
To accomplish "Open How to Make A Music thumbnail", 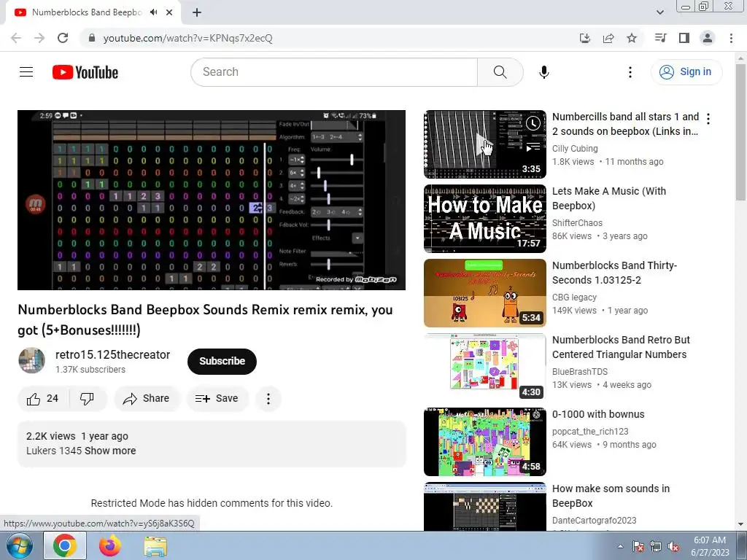I will point(485,219).
